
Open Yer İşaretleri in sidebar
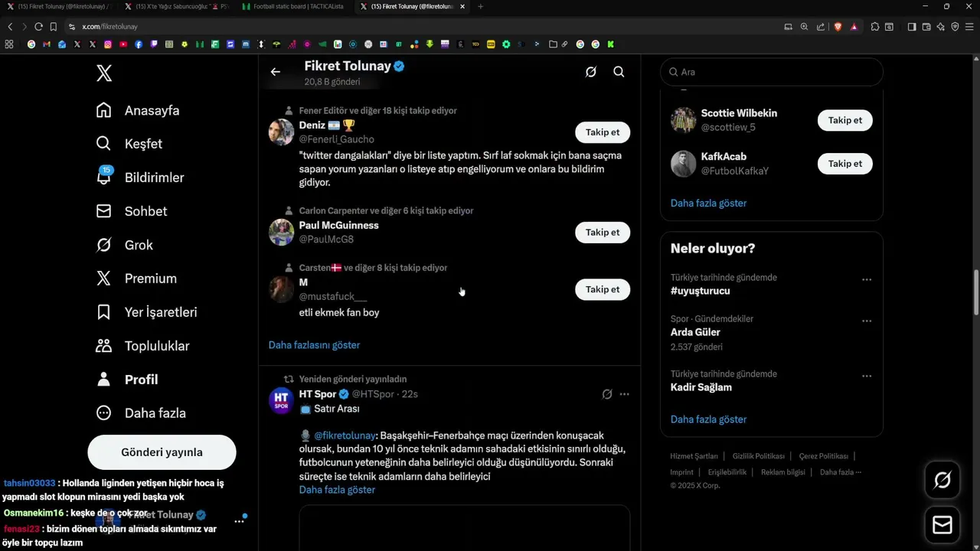pyautogui.click(x=146, y=312)
